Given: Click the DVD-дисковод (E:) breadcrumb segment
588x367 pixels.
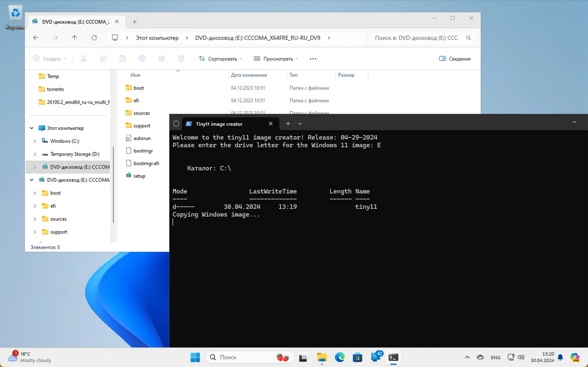Looking at the screenshot, I should click(x=258, y=38).
